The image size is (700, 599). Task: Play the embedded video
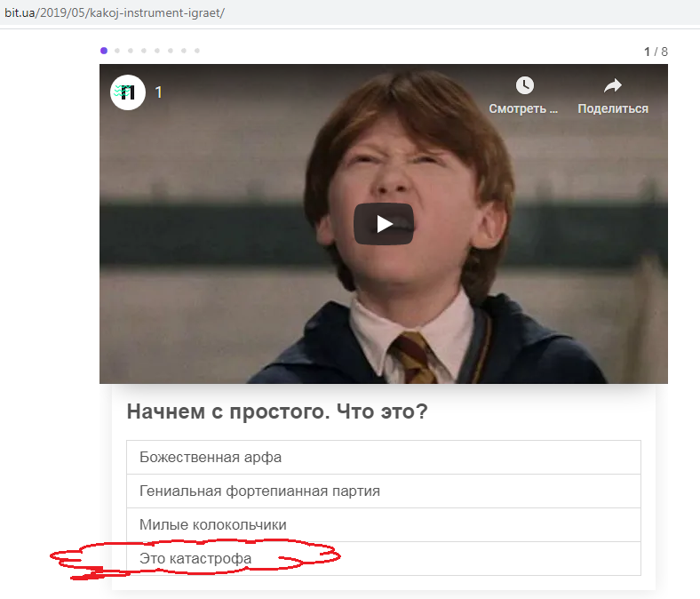click(x=384, y=224)
